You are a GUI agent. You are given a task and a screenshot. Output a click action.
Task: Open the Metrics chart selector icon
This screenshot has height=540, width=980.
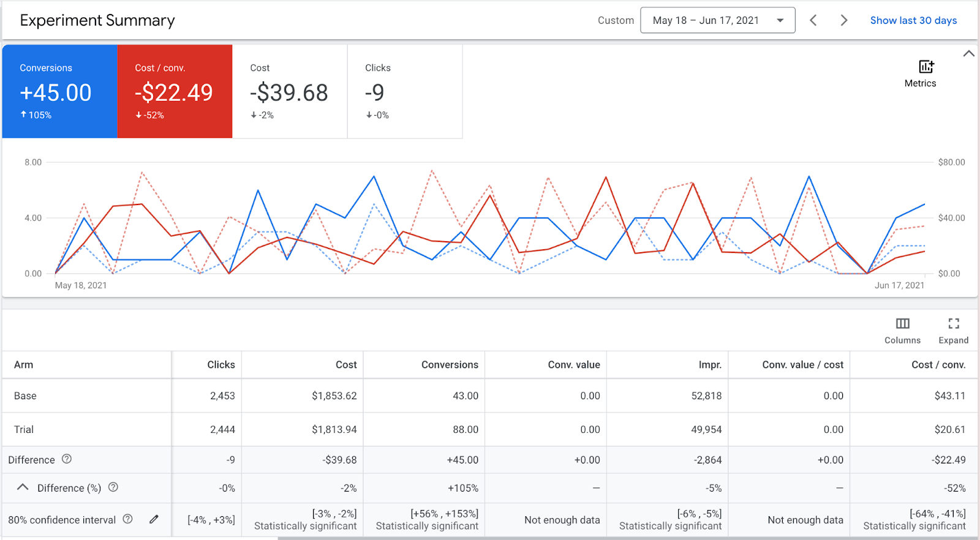[x=926, y=67]
